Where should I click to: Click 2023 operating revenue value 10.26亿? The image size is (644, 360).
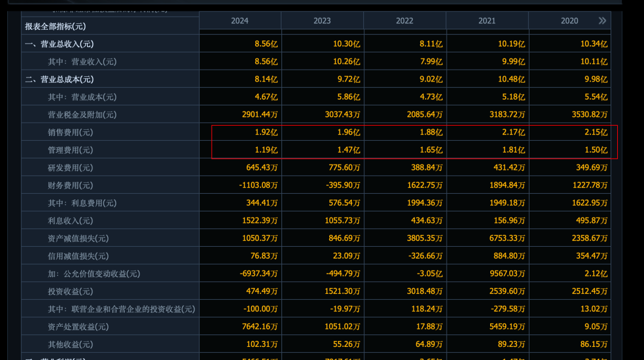(346, 61)
